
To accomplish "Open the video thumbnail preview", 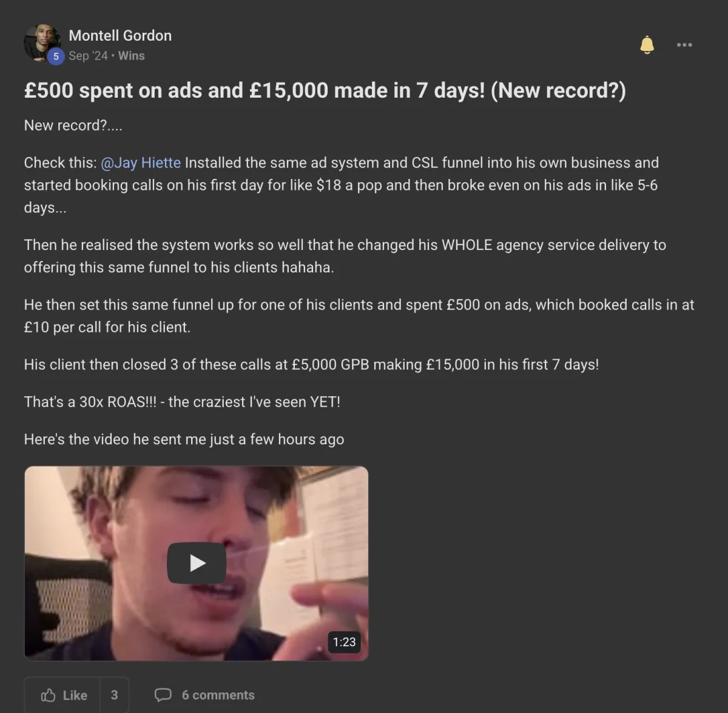I will [196, 563].
